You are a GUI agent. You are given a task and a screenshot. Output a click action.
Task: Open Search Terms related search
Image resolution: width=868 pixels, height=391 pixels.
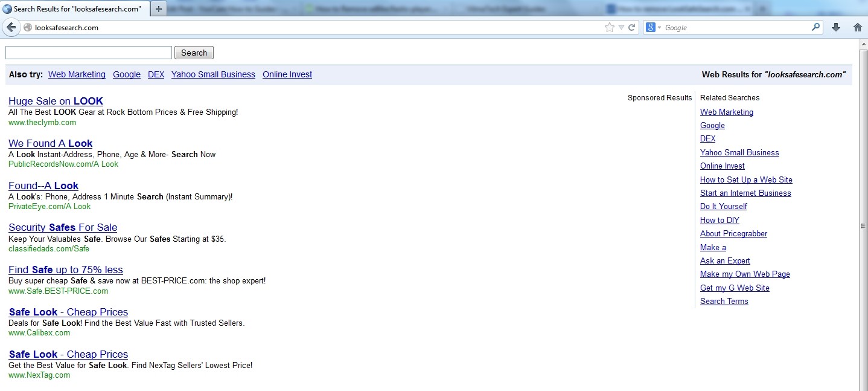[x=724, y=301]
